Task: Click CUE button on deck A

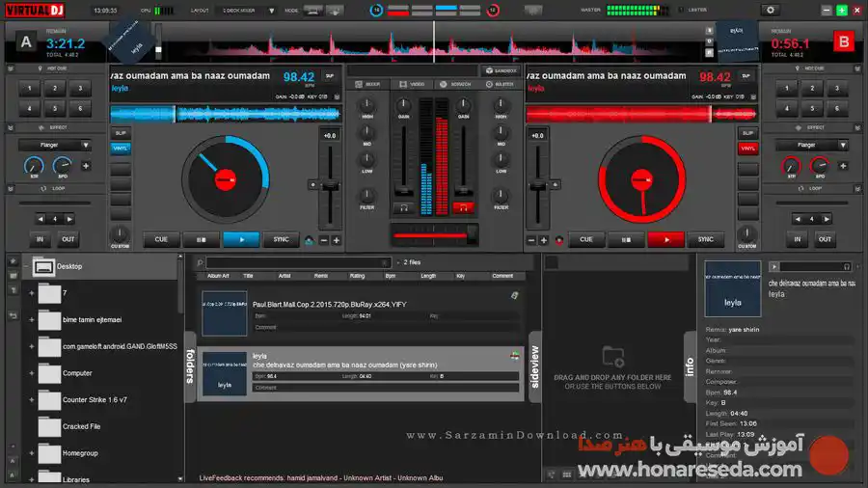Action: click(x=161, y=239)
